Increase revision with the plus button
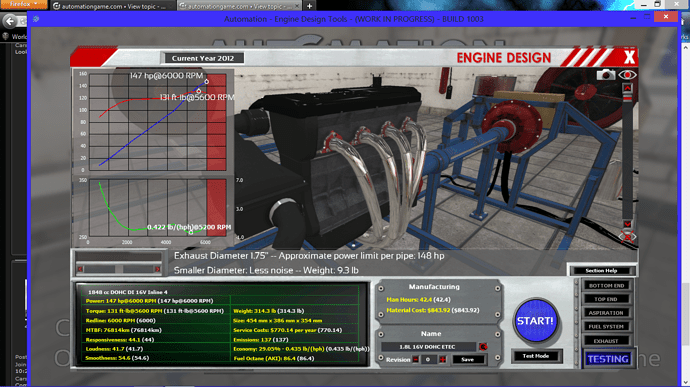690x387 pixels. click(443, 360)
